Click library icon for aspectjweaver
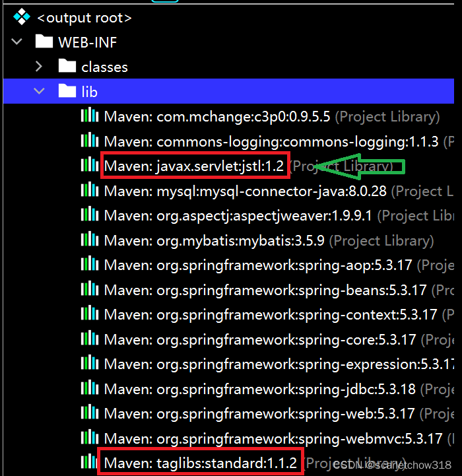Viewport: 462px width, 476px height. (90, 215)
